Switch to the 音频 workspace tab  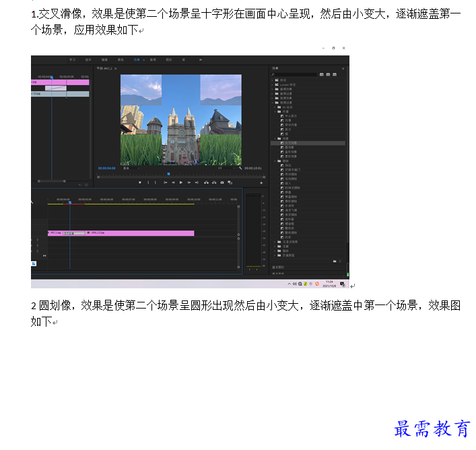pyautogui.click(x=153, y=60)
